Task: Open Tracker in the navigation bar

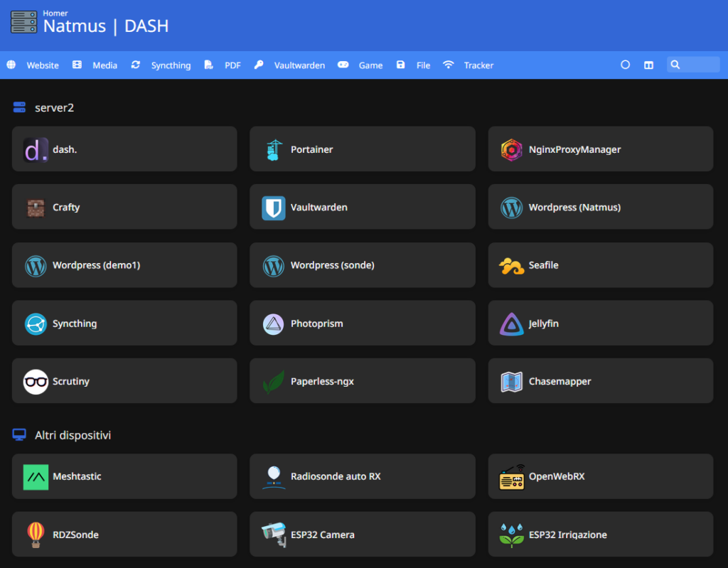Action: coord(478,65)
